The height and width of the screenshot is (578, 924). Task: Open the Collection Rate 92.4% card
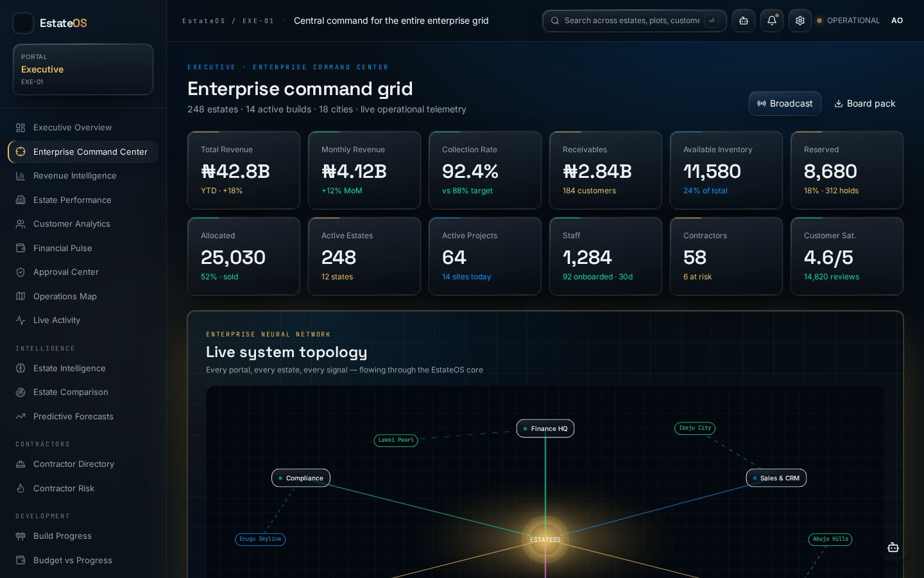[x=485, y=170]
